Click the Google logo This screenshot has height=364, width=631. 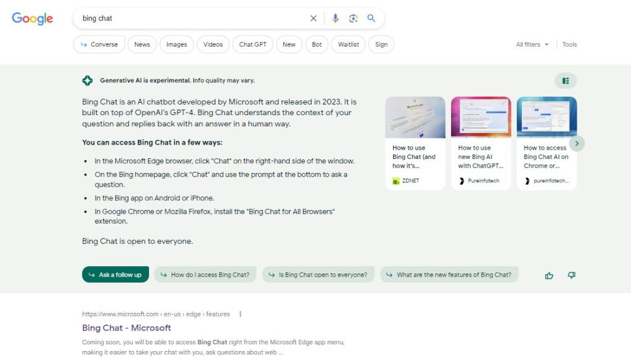coord(33,18)
